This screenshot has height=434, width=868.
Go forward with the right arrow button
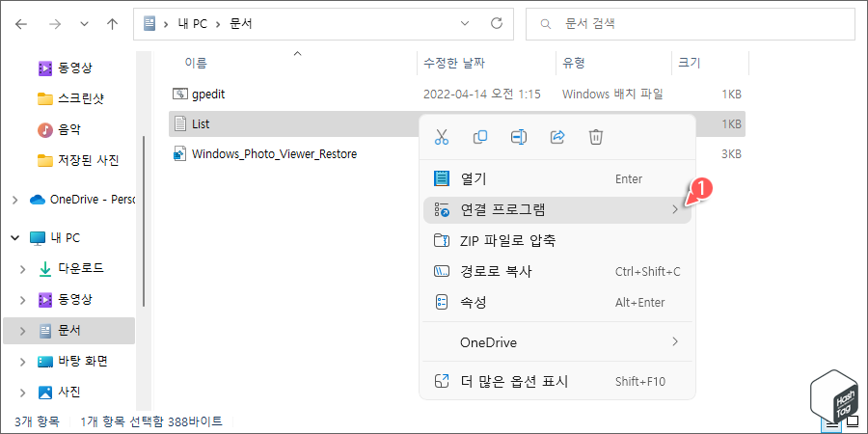coord(55,24)
